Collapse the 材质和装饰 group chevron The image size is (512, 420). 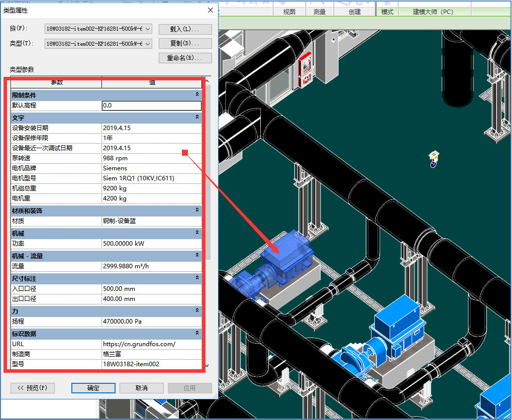pyautogui.click(x=197, y=211)
